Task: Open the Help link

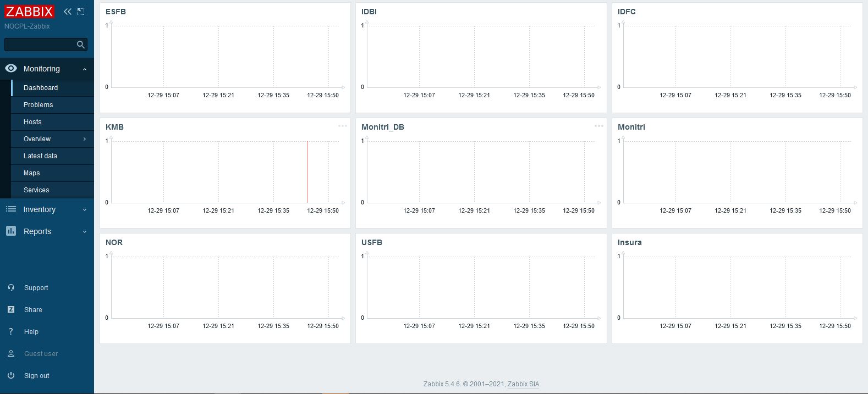Action: pos(31,332)
